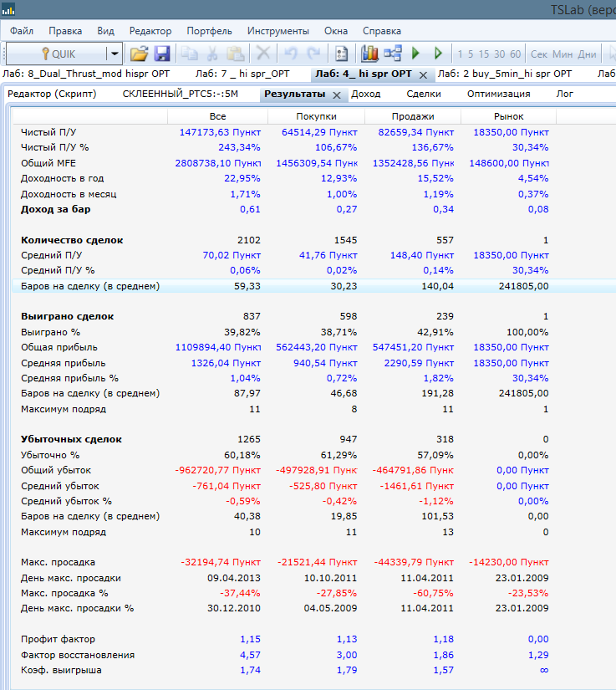Switch to the Оптимизация tab
Image resolution: width=616 pixels, height=690 pixels.
tap(498, 94)
